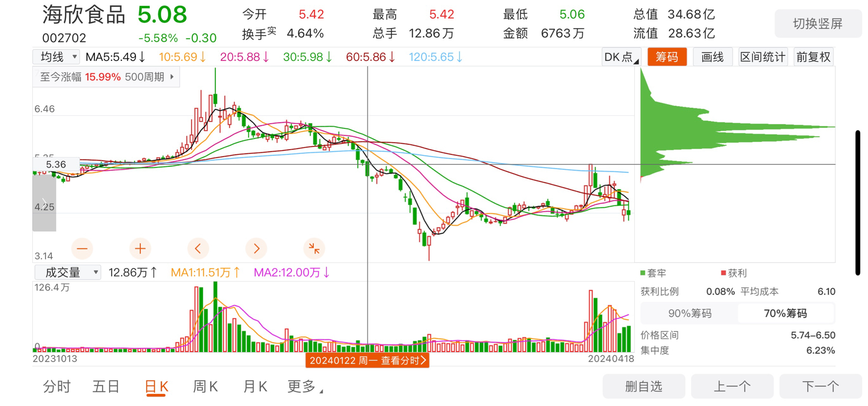
Task: Click the 5.36 crosshair price label
Action: (x=56, y=164)
